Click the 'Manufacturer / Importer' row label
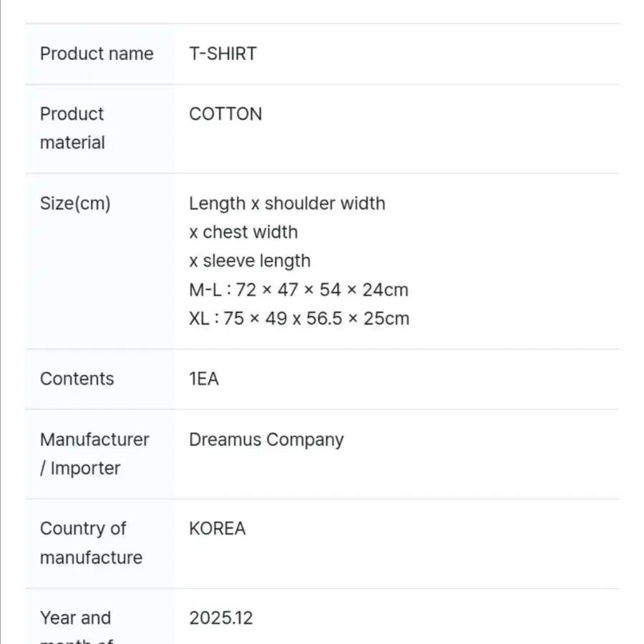The image size is (644, 644). tap(94, 454)
